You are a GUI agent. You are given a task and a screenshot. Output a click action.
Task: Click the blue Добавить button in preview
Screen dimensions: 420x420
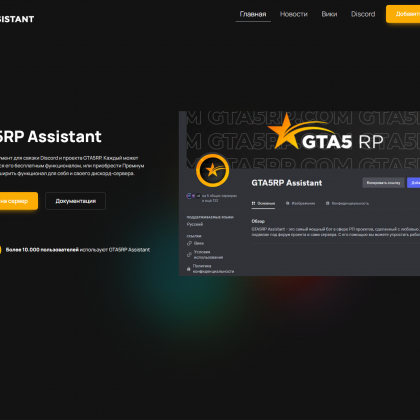414,183
